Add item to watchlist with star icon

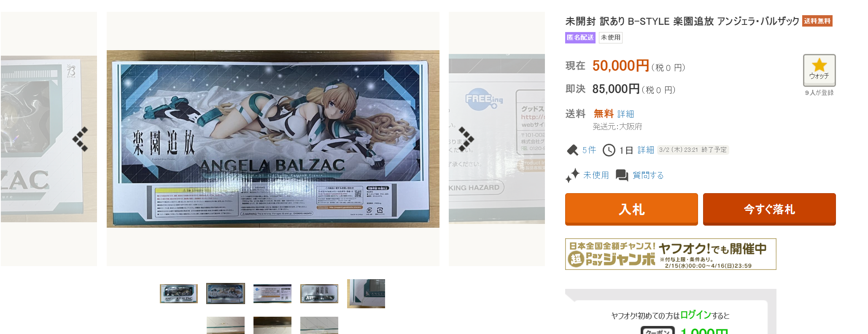819,70
